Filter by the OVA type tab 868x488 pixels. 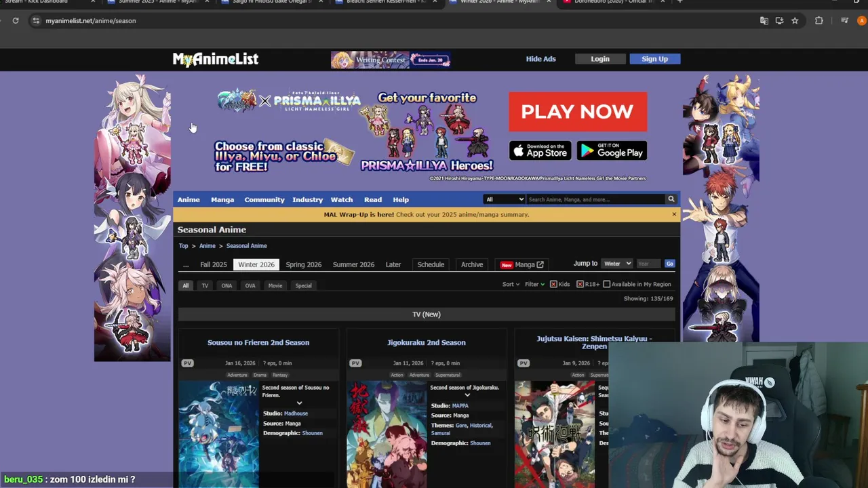pos(250,285)
